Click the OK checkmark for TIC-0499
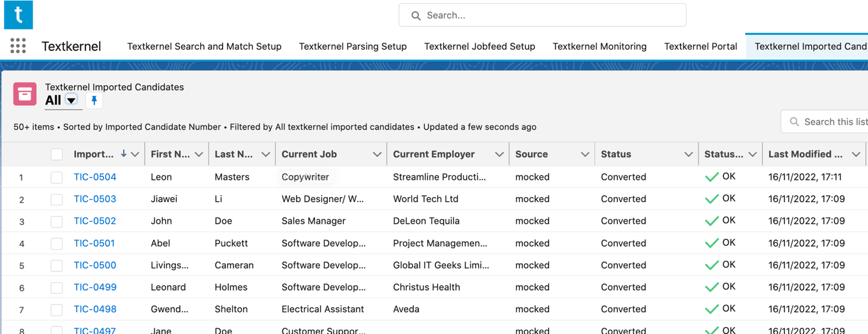Viewport: 868px width, 334px height. (712, 287)
